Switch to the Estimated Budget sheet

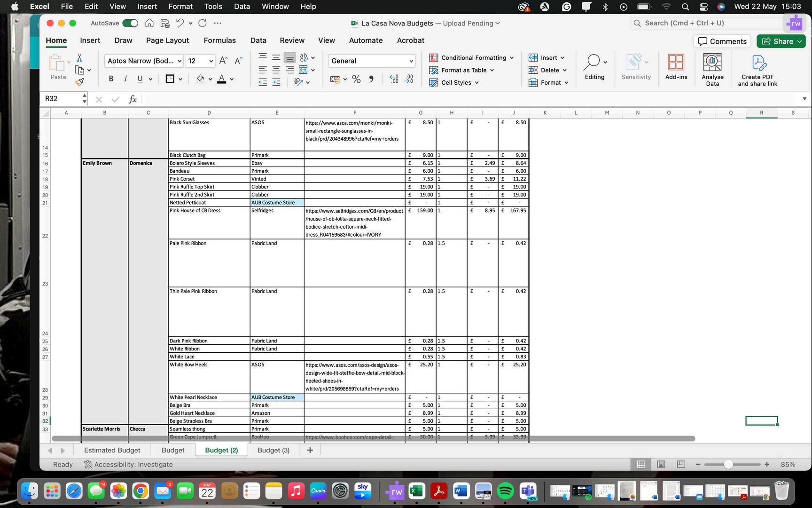112,450
